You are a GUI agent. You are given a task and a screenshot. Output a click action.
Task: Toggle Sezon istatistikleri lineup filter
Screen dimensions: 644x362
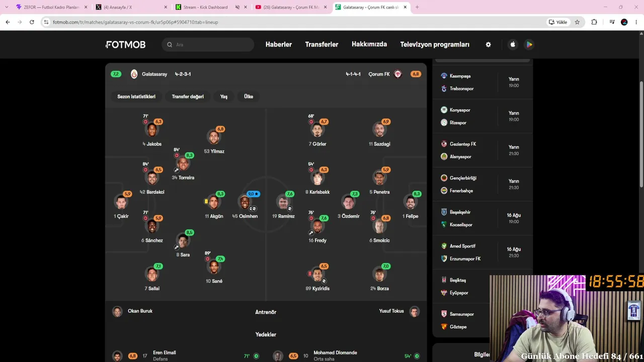(136, 97)
